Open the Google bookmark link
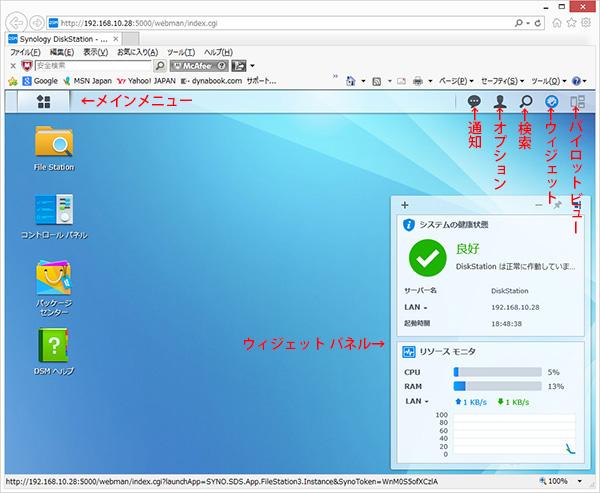600x493 pixels. point(40,81)
